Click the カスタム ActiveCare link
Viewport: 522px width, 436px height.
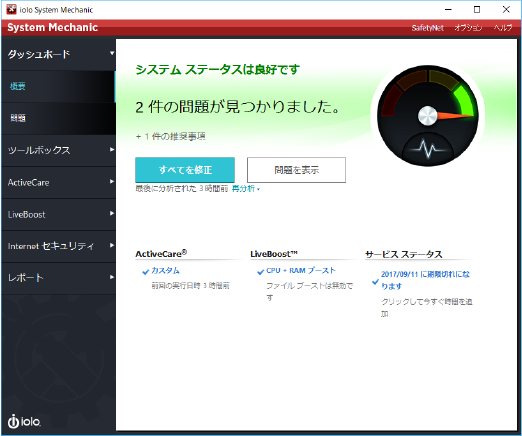pyautogui.click(x=165, y=271)
